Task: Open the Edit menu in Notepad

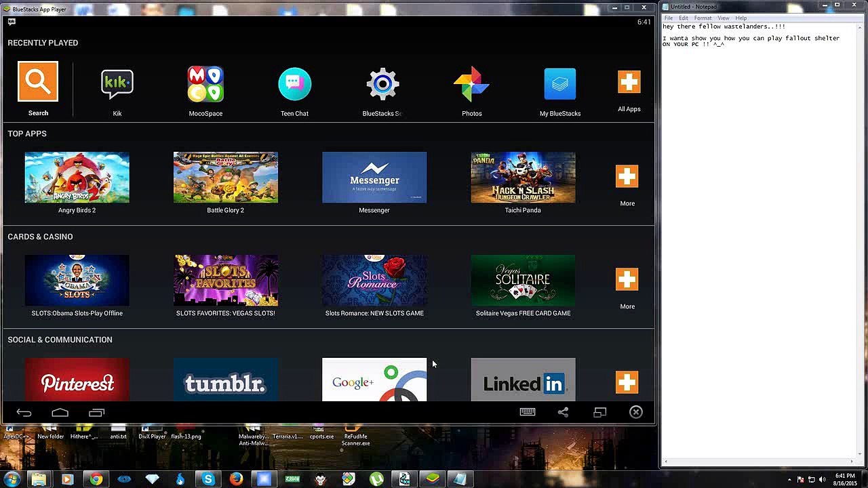Action: point(684,18)
